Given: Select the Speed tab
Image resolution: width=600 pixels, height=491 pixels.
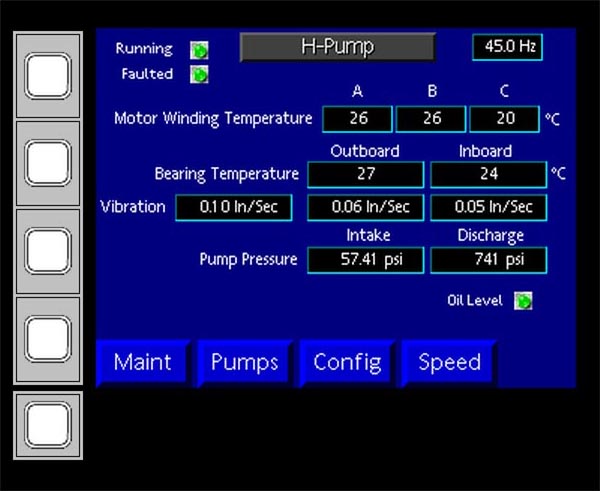Looking at the screenshot, I should (449, 362).
